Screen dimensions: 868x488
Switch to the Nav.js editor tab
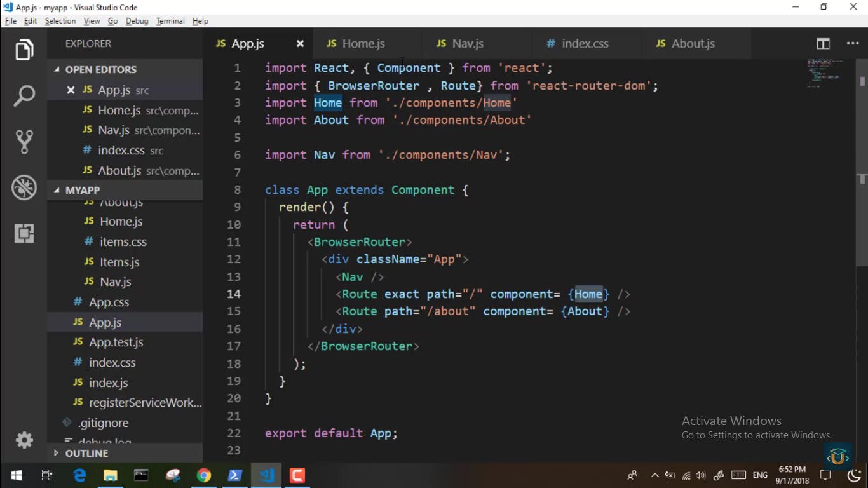pyautogui.click(x=478, y=44)
